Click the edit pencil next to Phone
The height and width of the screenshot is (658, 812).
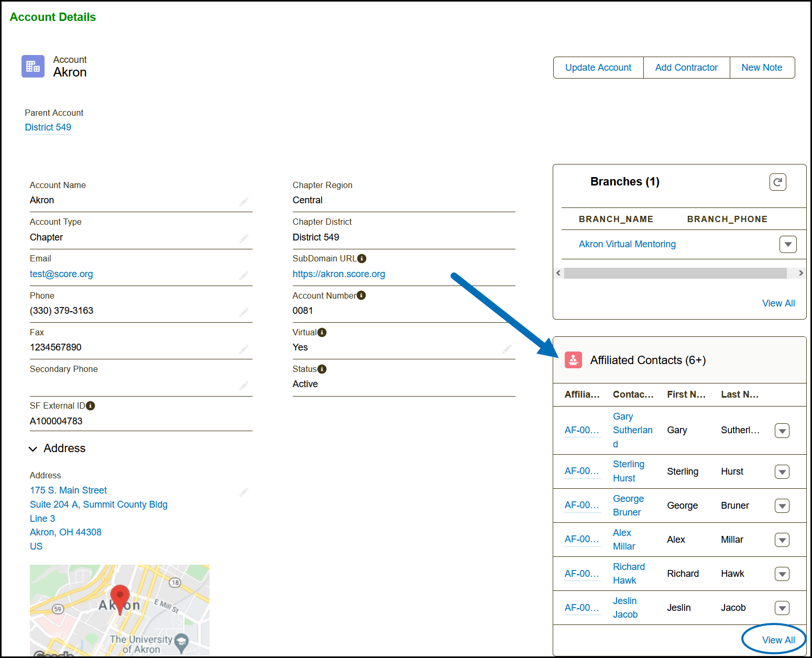click(244, 312)
